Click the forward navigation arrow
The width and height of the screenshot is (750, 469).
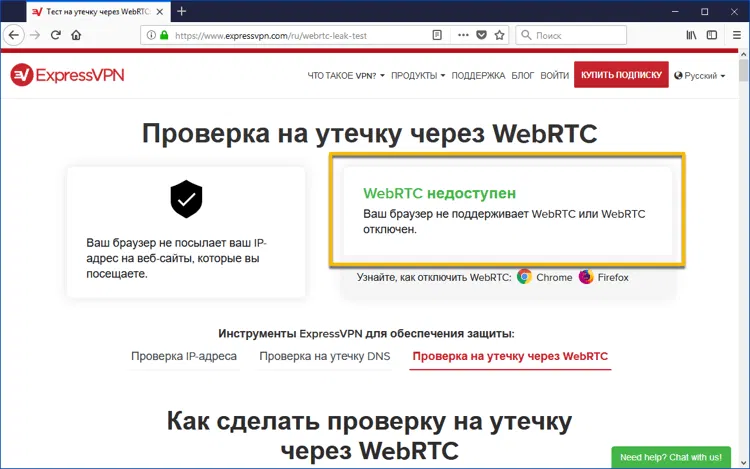(35, 35)
